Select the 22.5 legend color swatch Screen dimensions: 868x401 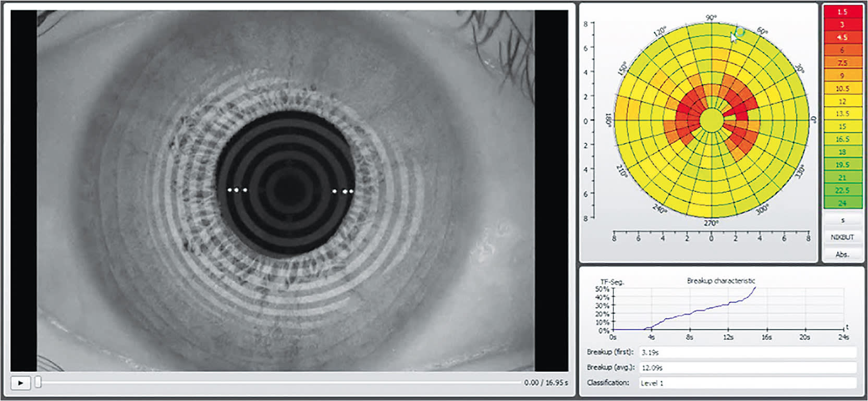click(x=842, y=190)
